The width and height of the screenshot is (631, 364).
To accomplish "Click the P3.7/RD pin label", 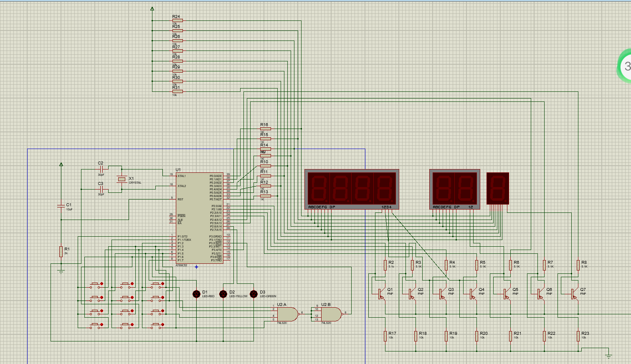I will (216, 260).
